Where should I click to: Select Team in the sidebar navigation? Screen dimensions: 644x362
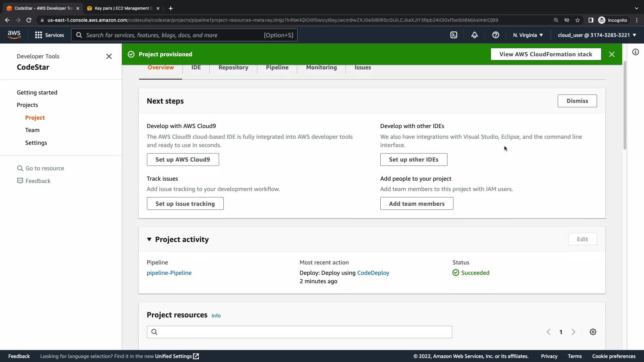(x=32, y=130)
